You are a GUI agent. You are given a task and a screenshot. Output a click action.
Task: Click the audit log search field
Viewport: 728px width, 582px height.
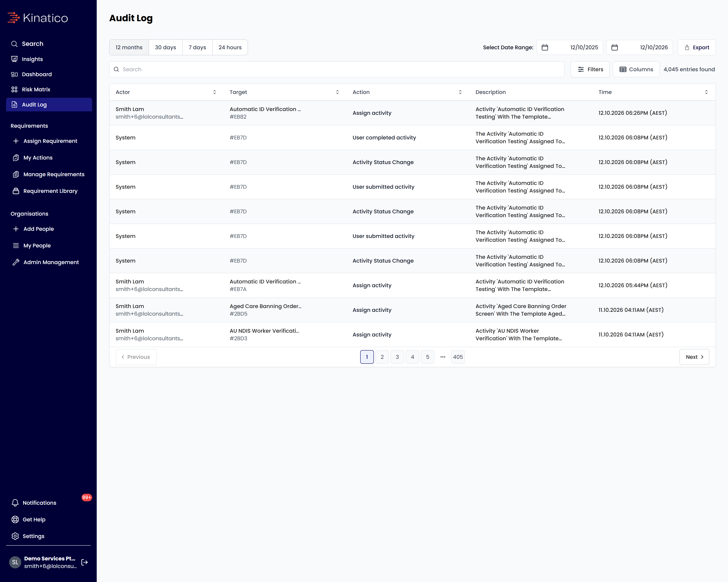[x=337, y=70]
